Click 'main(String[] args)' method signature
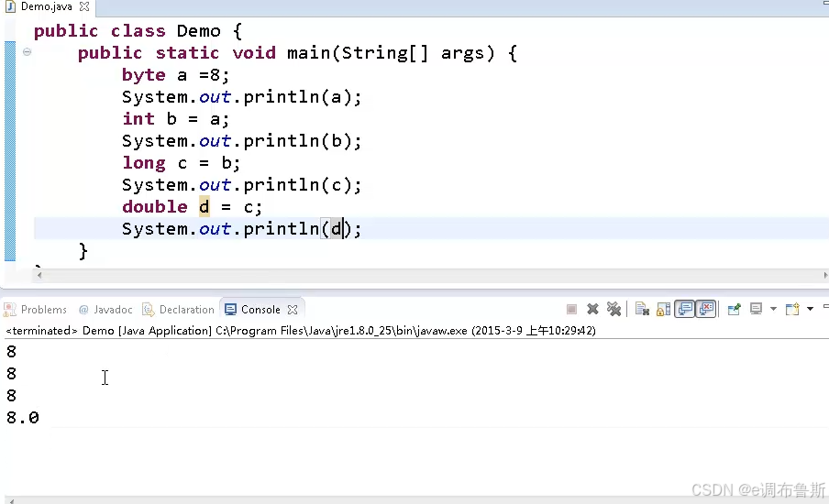 coord(391,53)
